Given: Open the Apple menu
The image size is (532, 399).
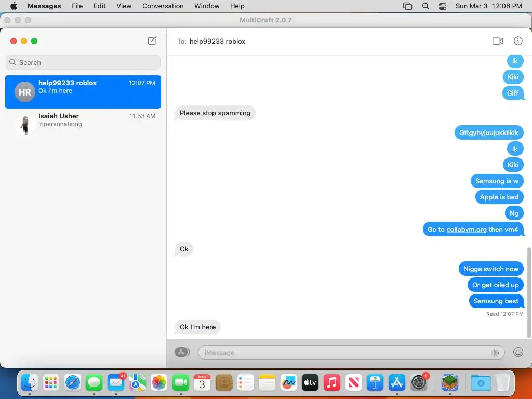Looking at the screenshot, I should point(14,6).
